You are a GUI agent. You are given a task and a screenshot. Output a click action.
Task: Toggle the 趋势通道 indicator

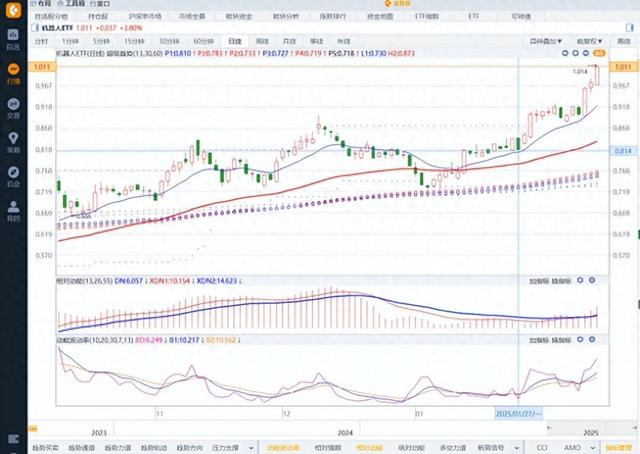click(x=81, y=448)
